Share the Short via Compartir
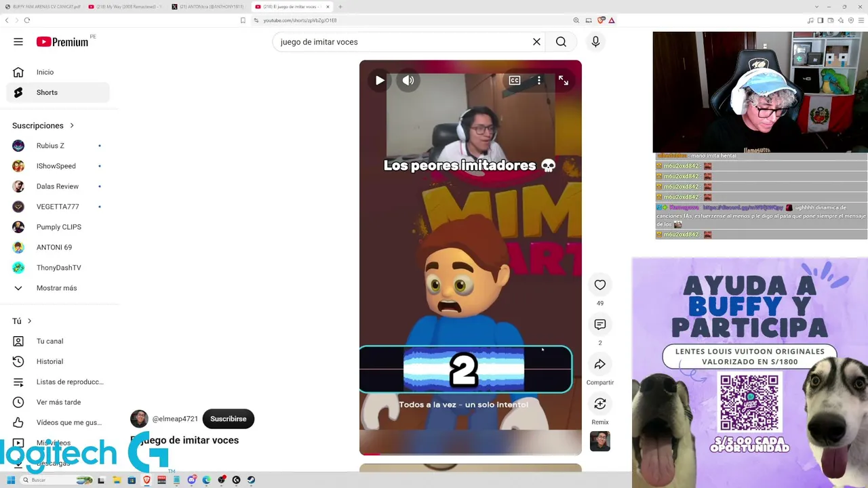This screenshot has height=488, width=868. 600,365
